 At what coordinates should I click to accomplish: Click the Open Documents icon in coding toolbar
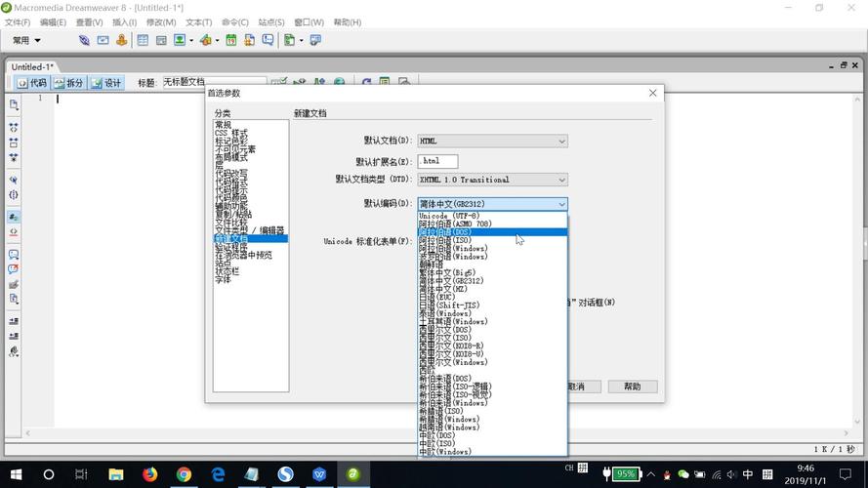click(14, 105)
